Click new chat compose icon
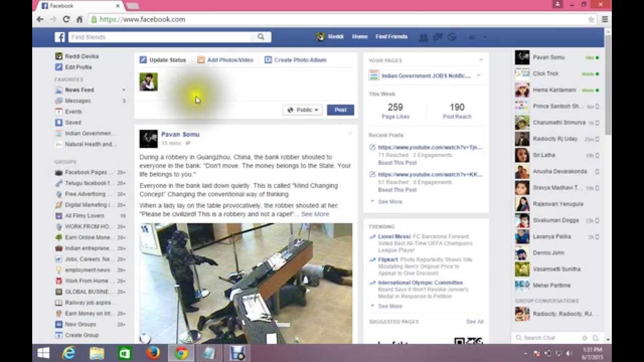This screenshot has height=362, width=644. (x=596, y=338)
